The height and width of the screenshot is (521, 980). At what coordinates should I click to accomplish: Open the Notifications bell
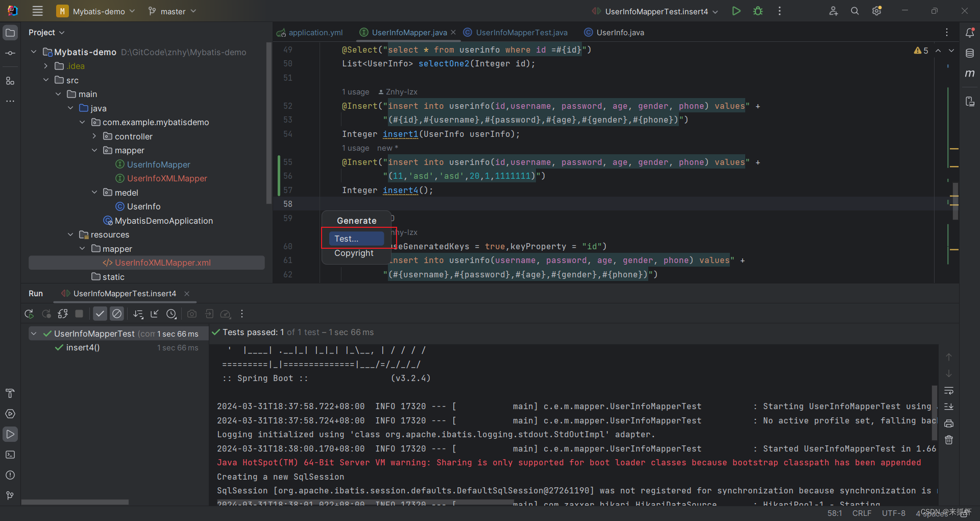pyautogui.click(x=970, y=33)
